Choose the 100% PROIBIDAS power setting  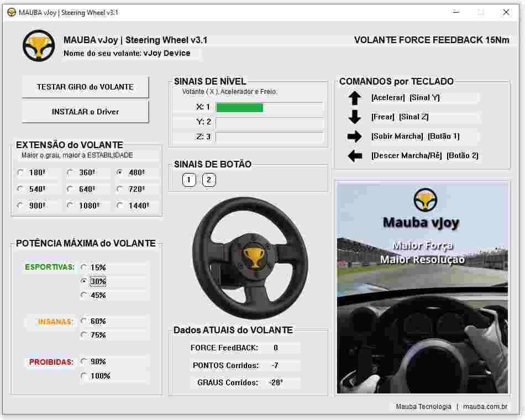(x=96, y=376)
